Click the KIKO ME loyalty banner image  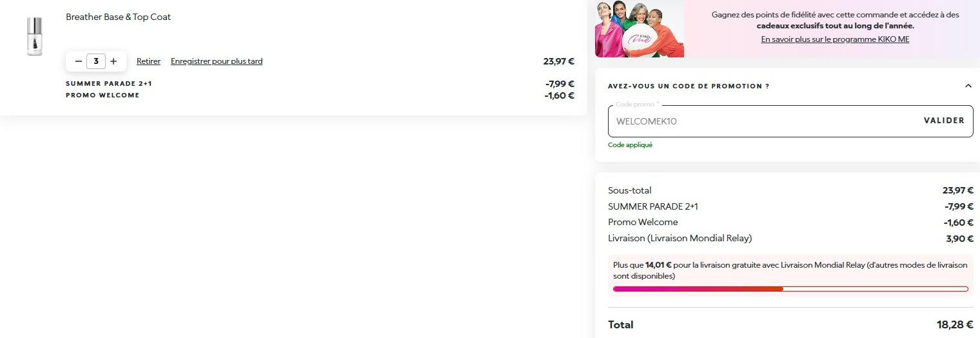coord(640,28)
